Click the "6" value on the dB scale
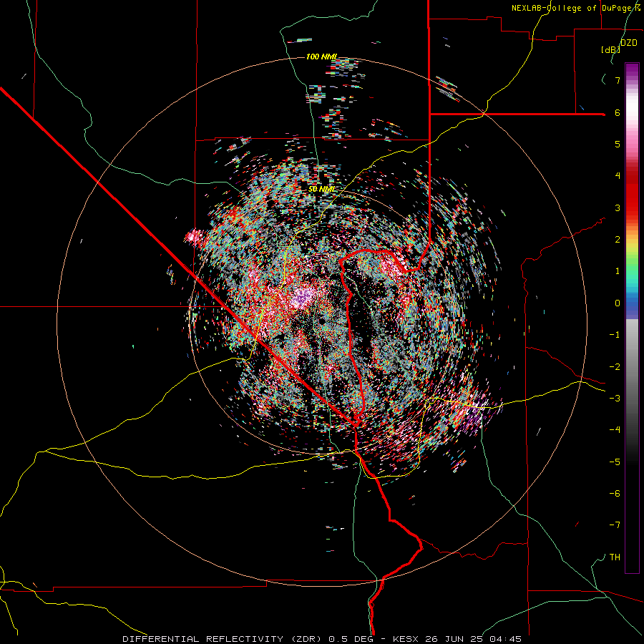The width and height of the screenshot is (644, 644). point(618,112)
